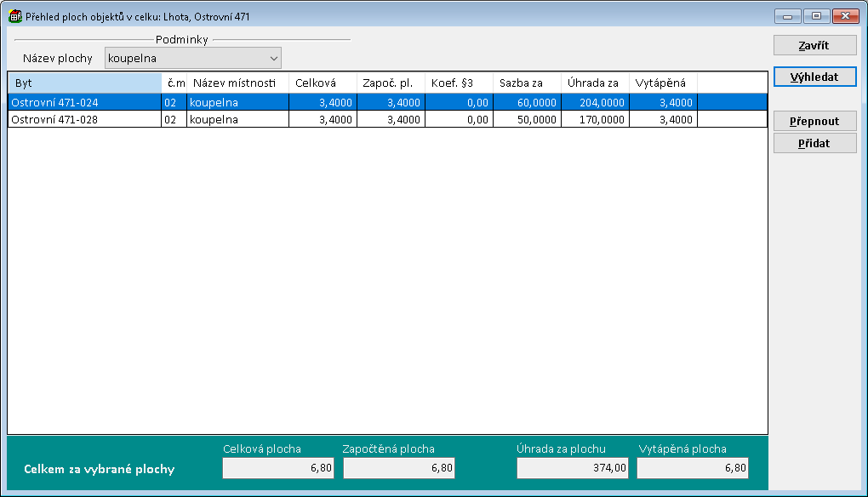Select row Ostrovní 471-028
This screenshot has height=497, width=868.
point(83,119)
